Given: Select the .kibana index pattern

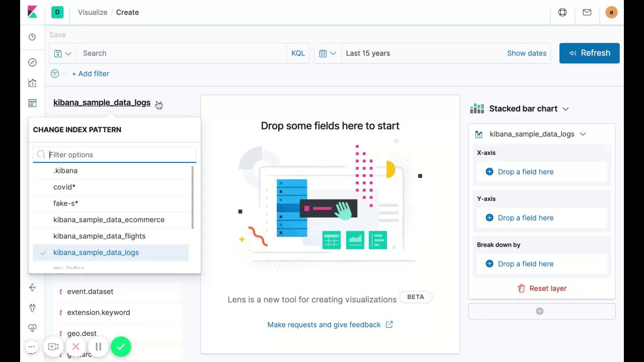Looking at the screenshot, I should pos(111,170).
